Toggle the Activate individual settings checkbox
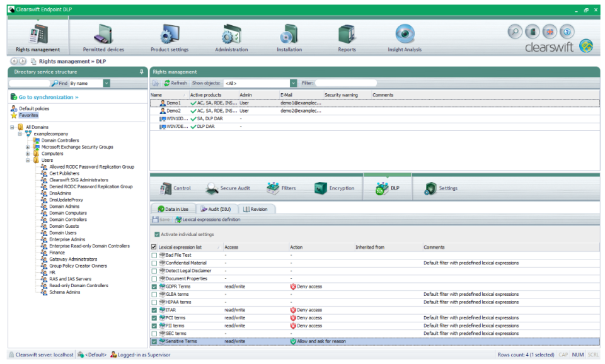This screenshot has height=364, width=605. point(157,234)
